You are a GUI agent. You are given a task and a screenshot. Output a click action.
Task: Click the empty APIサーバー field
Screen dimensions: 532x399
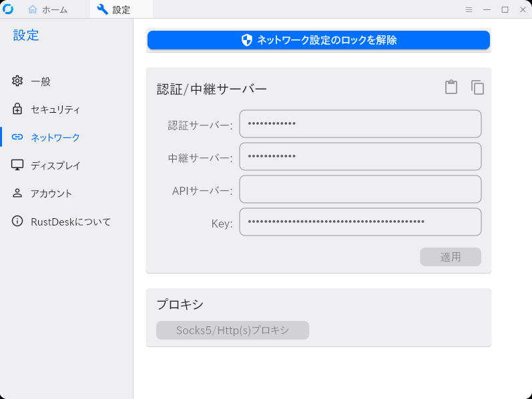360,189
